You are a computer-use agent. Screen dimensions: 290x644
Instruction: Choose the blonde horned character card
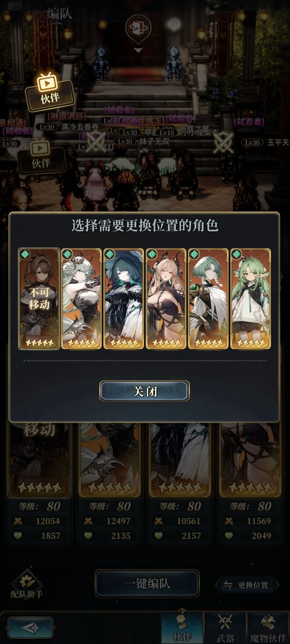(166, 299)
